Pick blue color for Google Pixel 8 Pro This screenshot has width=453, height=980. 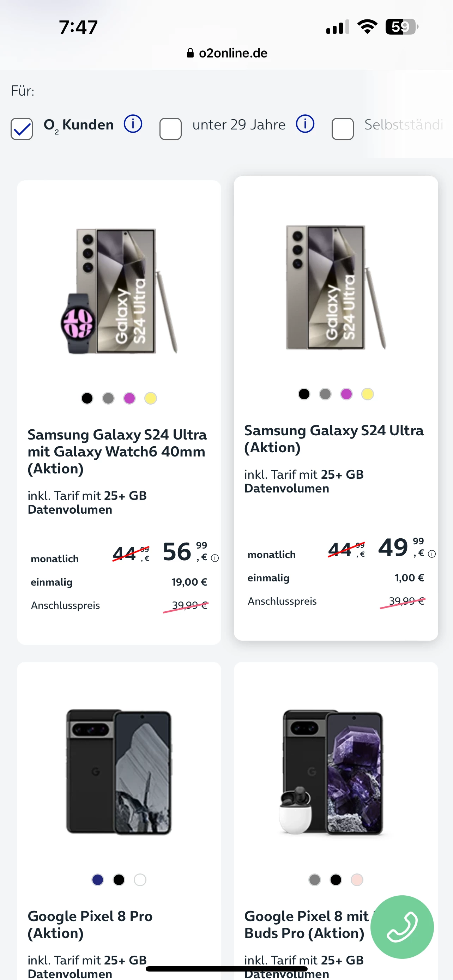click(98, 879)
